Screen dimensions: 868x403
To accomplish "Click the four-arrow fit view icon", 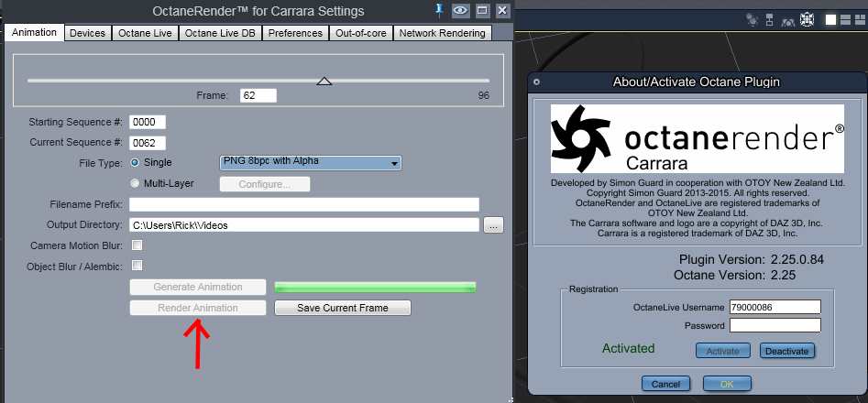I will [x=808, y=20].
